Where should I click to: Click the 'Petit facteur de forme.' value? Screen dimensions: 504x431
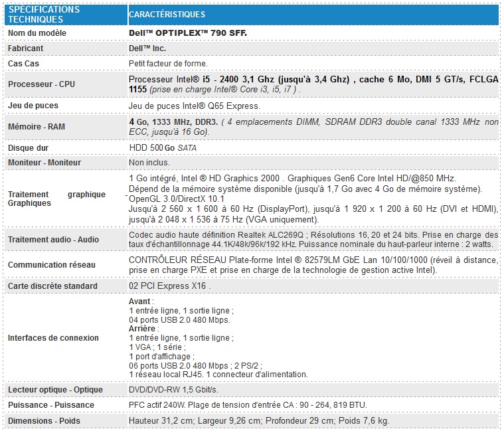(167, 64)
